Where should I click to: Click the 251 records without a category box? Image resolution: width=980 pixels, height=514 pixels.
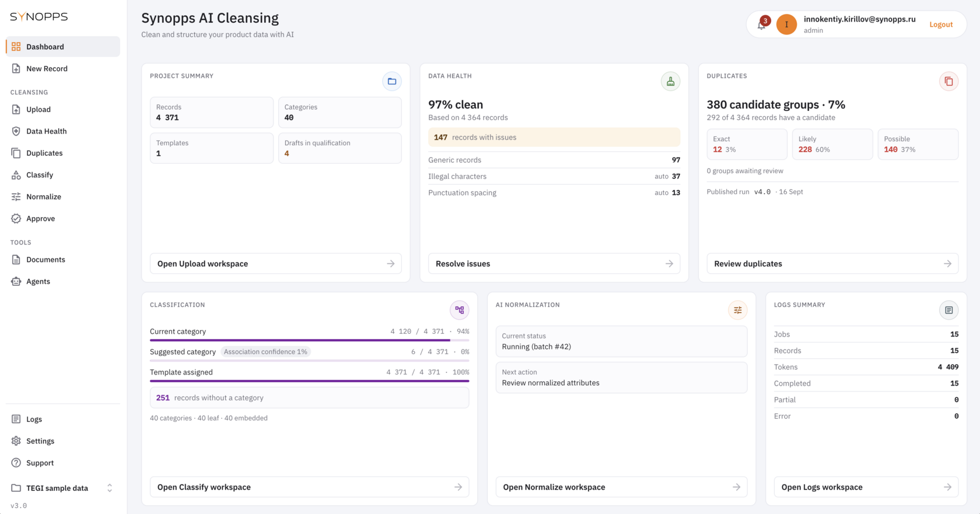[309, 398]
